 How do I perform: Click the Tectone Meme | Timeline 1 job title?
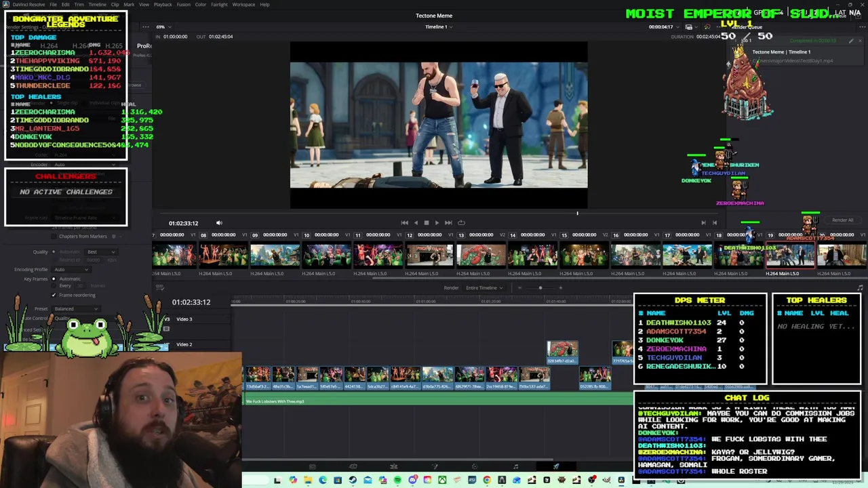(x=781, y=52)
